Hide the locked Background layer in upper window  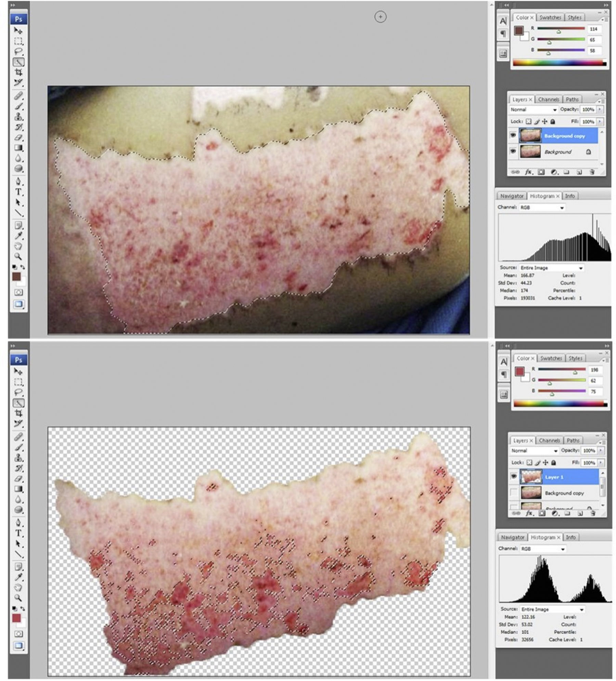[513, 151]
